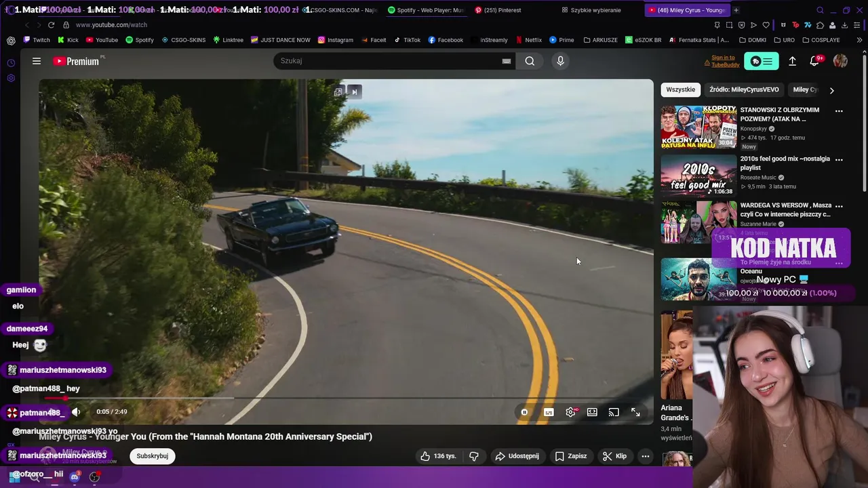Viewport: 868px width, 488px height.
Task: Dislike the Miley Cyrus video
Action: pyautogui.click(x=474, y=456)
